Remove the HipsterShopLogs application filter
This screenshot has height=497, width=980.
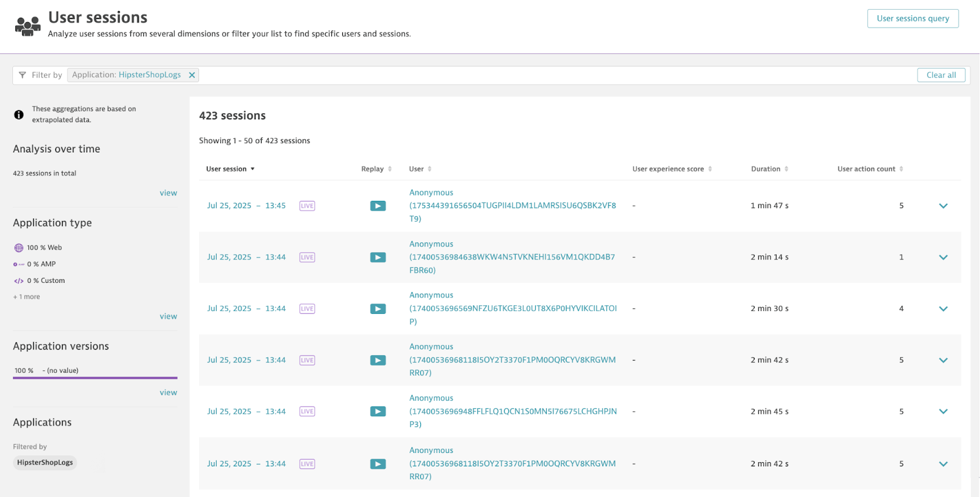192,75
